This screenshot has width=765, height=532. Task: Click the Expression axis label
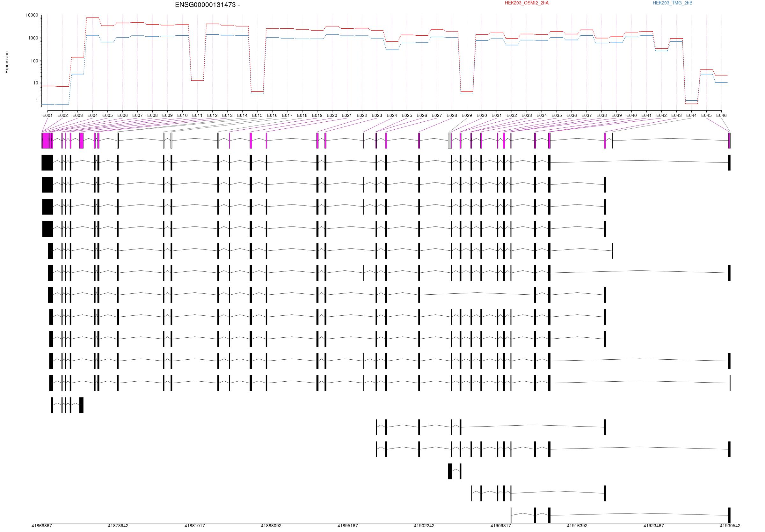coord(7,62)
